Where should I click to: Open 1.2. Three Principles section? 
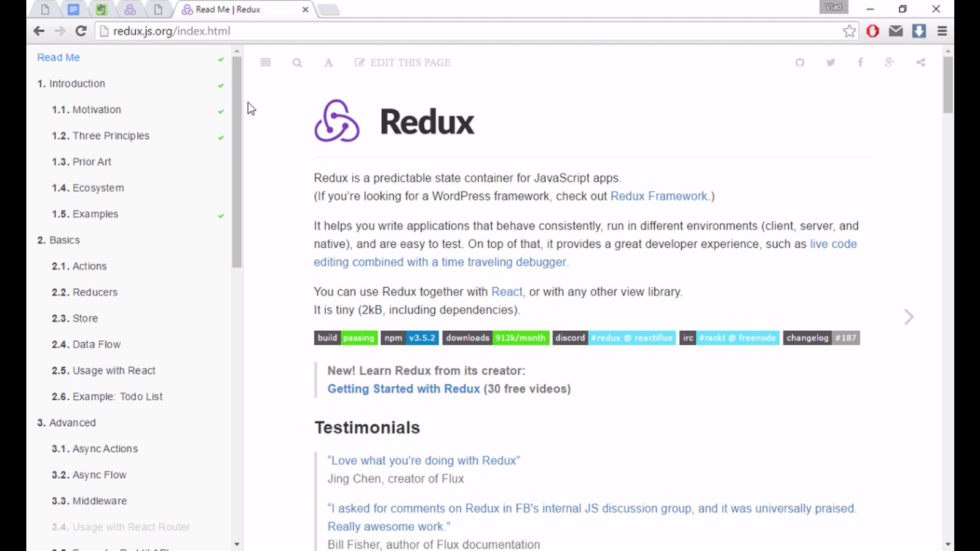tap(100, 136)
